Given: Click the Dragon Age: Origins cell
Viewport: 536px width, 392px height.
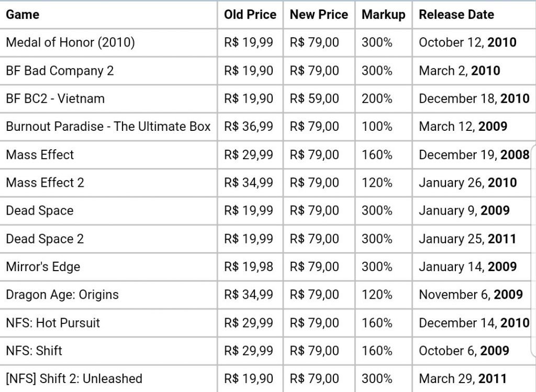Looking at the screenshot, I should [x=108, y=295].
